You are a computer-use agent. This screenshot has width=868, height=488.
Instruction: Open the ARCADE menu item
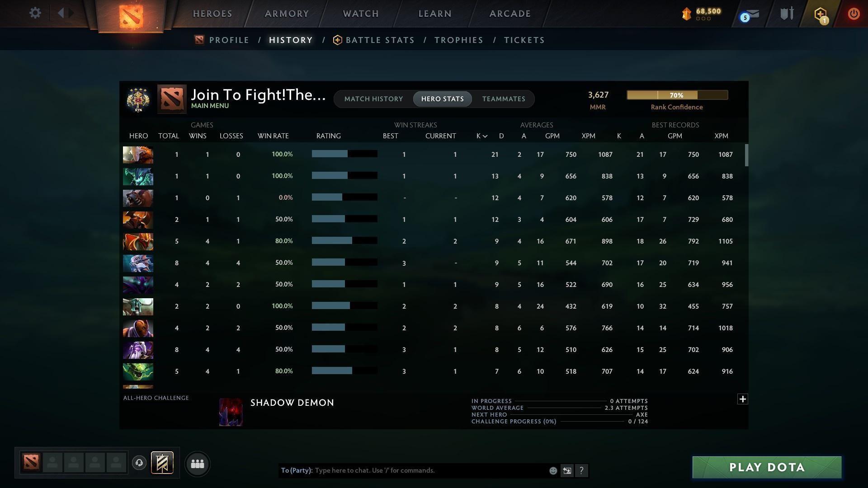[x=510, y=14]
